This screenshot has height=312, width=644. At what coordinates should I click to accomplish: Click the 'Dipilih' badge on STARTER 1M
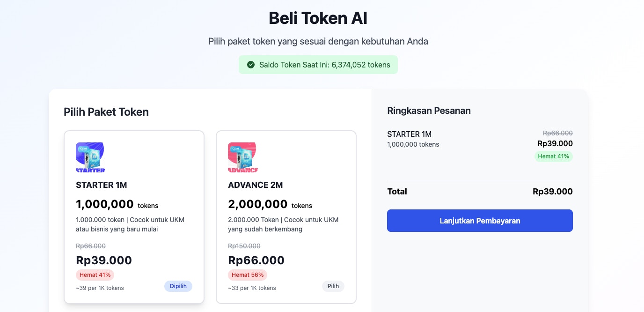click(x=178, y=286)
